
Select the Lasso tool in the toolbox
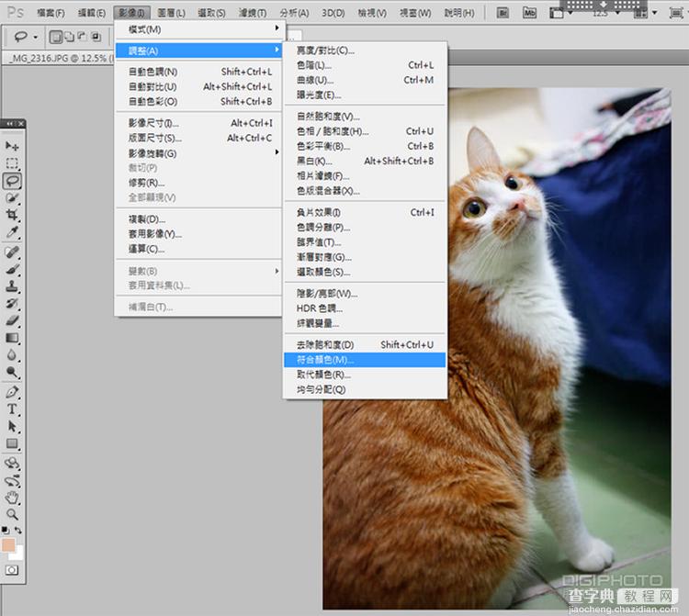click(12, 181)
